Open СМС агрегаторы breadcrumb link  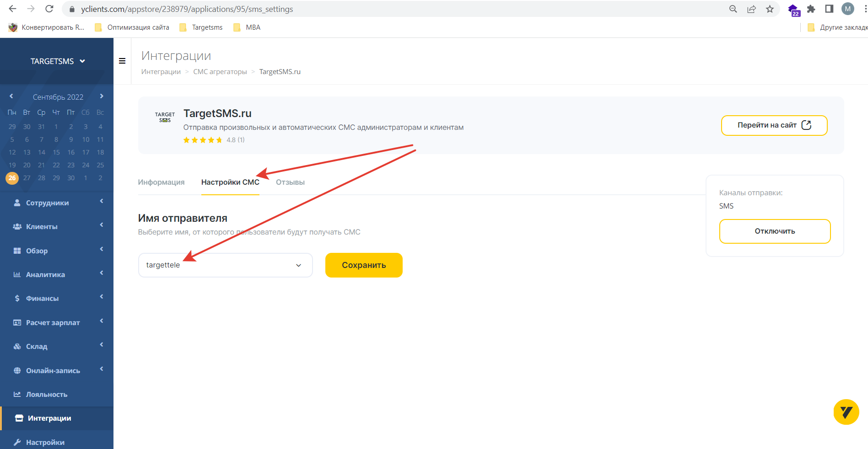click(x=220, y=72)
